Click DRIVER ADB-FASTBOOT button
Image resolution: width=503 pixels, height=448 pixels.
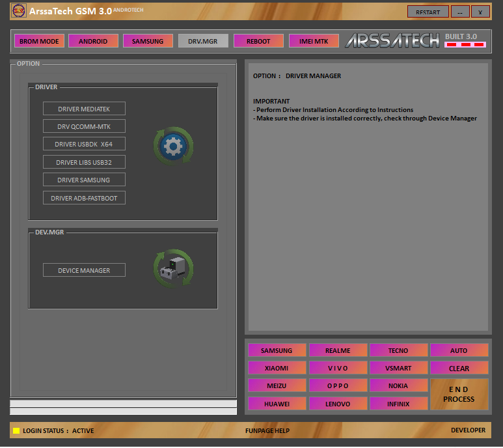[84, 198]
